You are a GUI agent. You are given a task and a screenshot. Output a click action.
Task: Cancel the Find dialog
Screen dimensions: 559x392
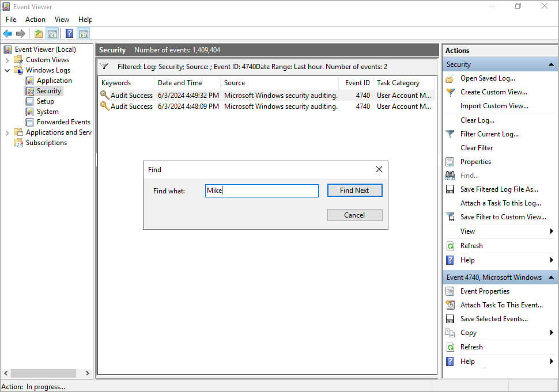[355, 215]
